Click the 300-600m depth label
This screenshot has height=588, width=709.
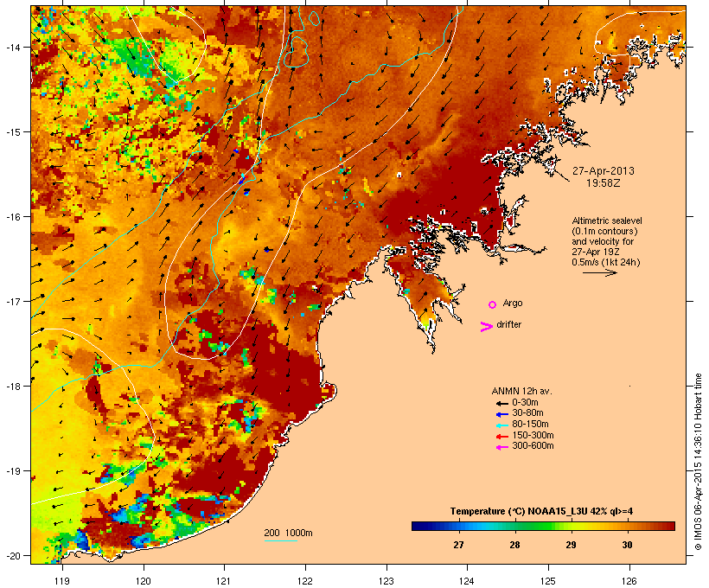[533, 446]
